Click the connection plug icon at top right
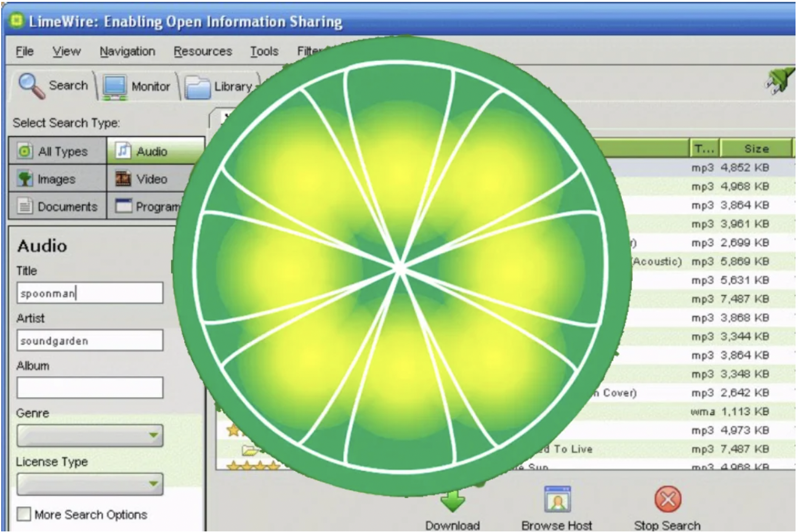Image resolution: width=798 pixels, height=532 pixels. pos(781,83)
